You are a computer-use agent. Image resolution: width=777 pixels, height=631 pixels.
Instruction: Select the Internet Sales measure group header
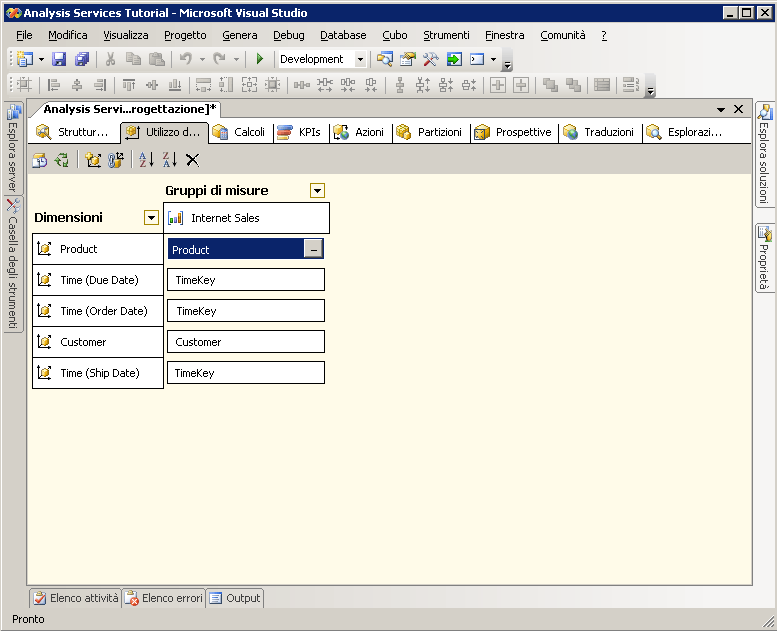(246, 218)
